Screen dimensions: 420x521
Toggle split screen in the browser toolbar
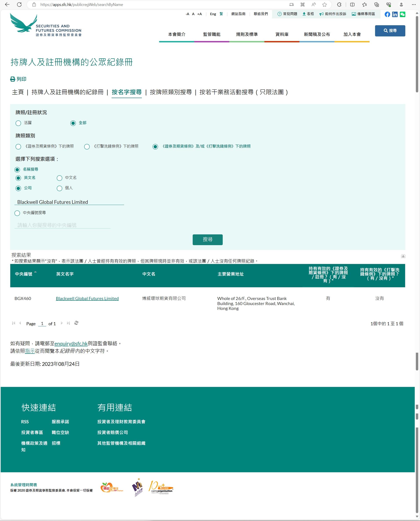pos(352,4)
